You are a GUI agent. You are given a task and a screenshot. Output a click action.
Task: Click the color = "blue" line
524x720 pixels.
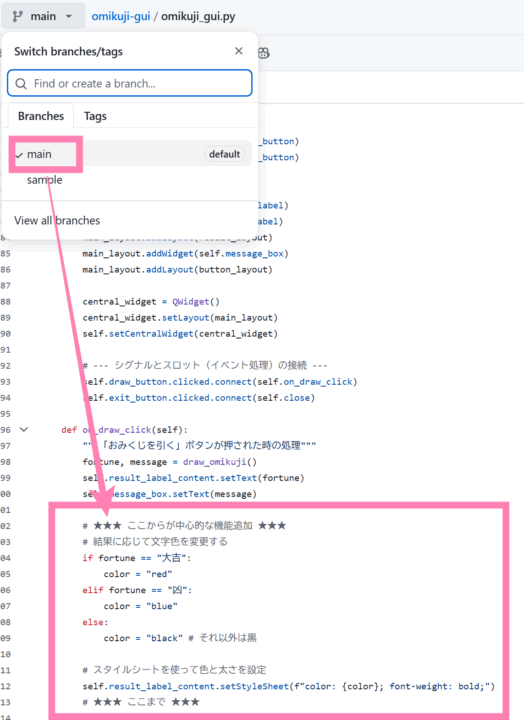(141, 606)
